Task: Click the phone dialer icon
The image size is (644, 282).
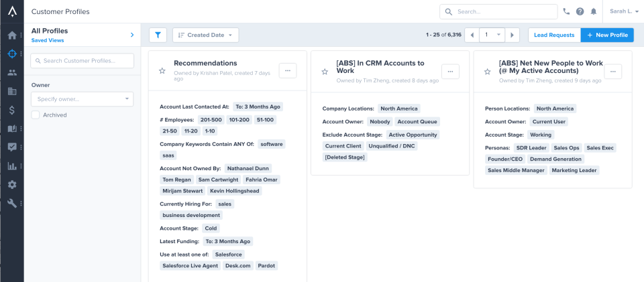Action: 566,11
